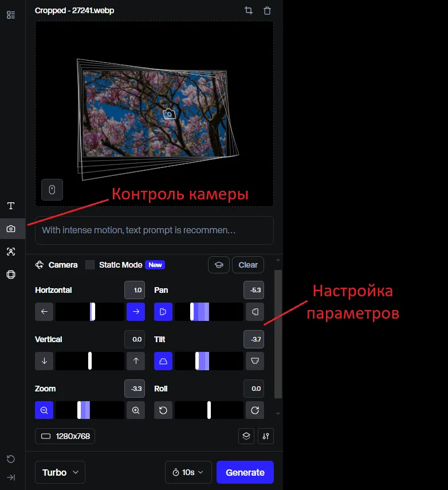The width and height of the screenshot is (448, 490).
Task: Click the Tilt value box showing -3.7
Action: coord(254,339)
